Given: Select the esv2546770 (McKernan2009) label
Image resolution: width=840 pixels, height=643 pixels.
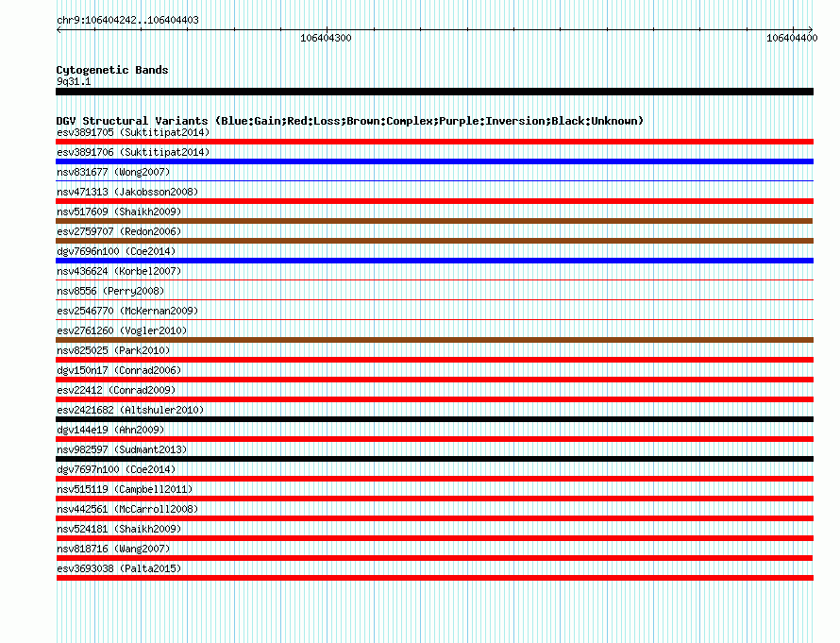Looking at the screenshot, I should (127, 311).
